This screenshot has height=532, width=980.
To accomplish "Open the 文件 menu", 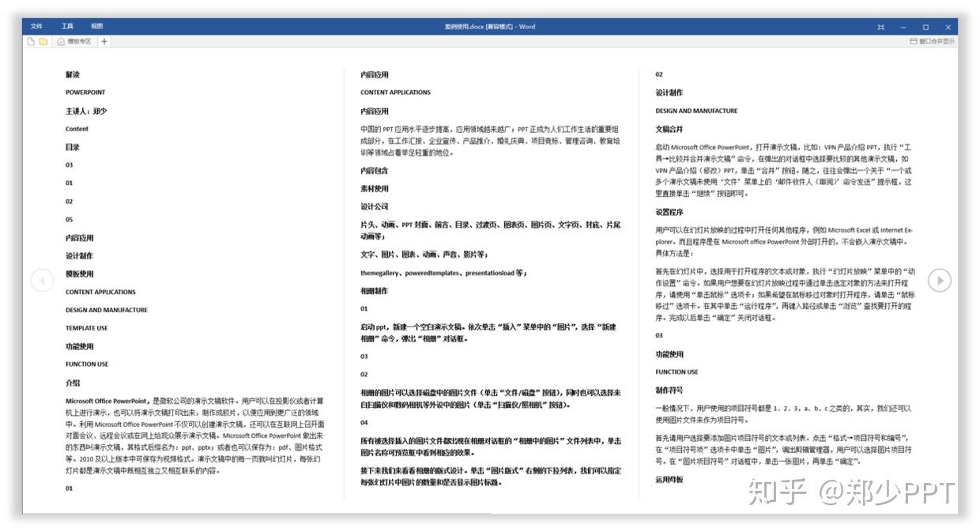I will coord(36,26).
